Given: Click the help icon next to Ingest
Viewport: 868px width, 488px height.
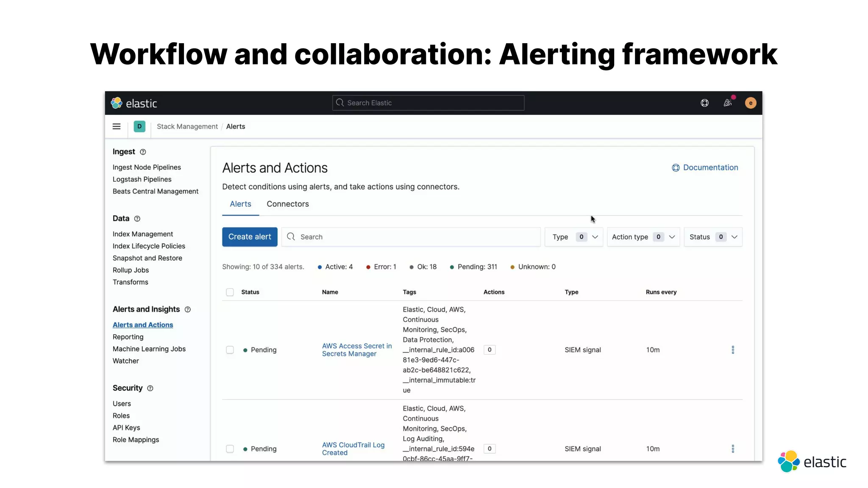Looking at the screenshot, I should (143, 152).
